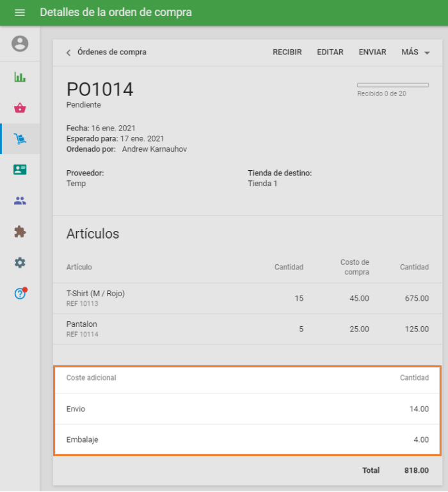Open the employees ID card icon

click(x=20, y=170)
